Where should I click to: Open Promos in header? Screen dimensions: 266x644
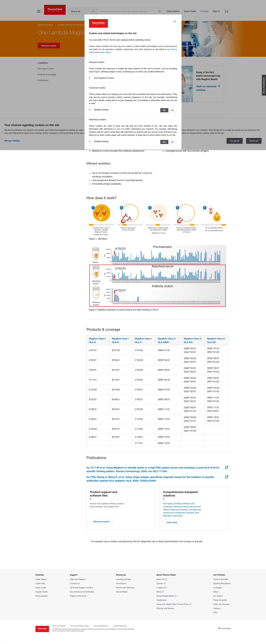tap(204, 11)
